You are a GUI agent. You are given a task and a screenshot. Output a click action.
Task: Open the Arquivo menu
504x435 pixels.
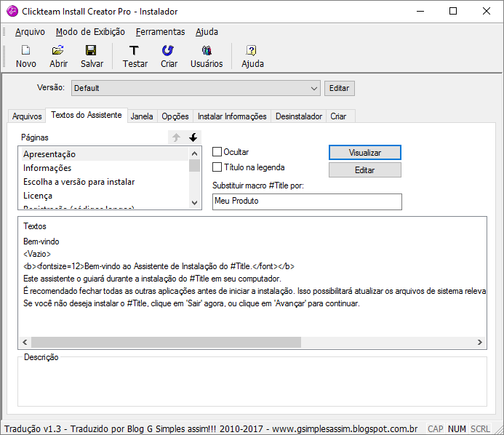(x=30, y=32)
